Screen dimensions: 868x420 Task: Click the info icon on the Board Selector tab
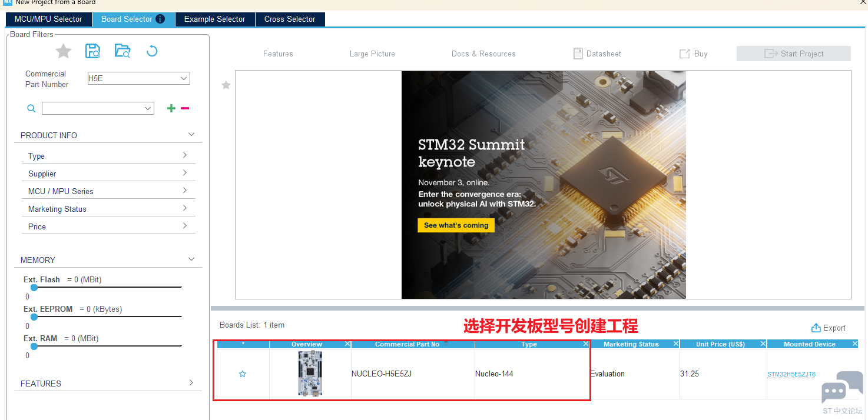tap(160, 19)
